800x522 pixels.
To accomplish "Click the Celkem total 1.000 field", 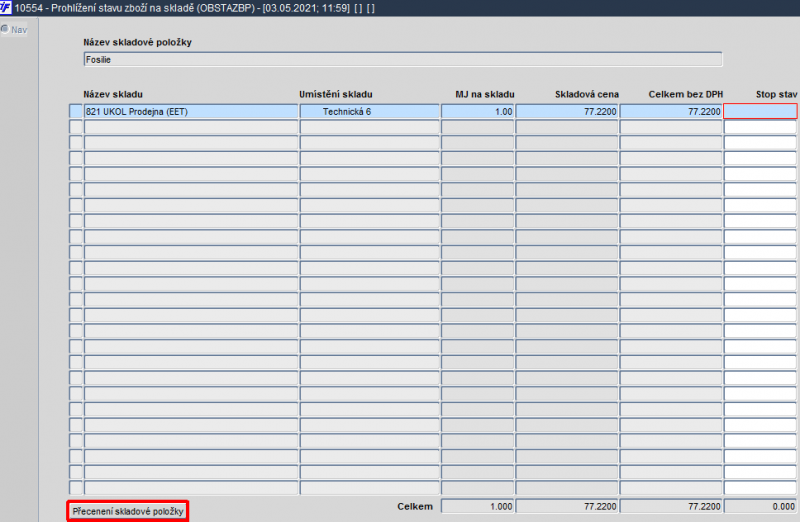I will point(478,506).
